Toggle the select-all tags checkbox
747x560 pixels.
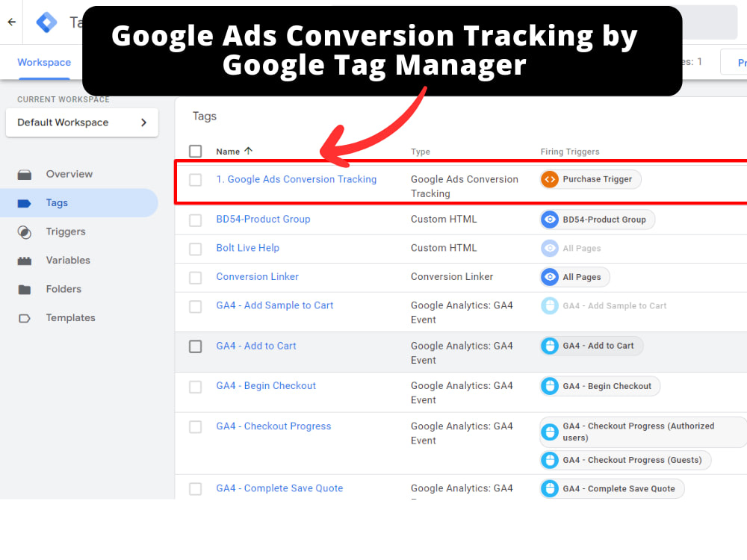pyautogui.click(x=195, y=152)
